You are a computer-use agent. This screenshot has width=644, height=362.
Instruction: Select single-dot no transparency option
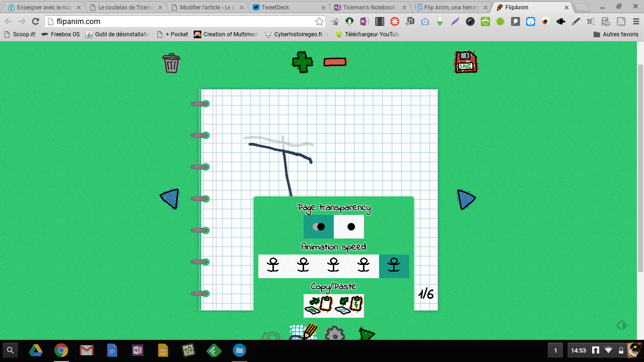click(x=349, y=227)
